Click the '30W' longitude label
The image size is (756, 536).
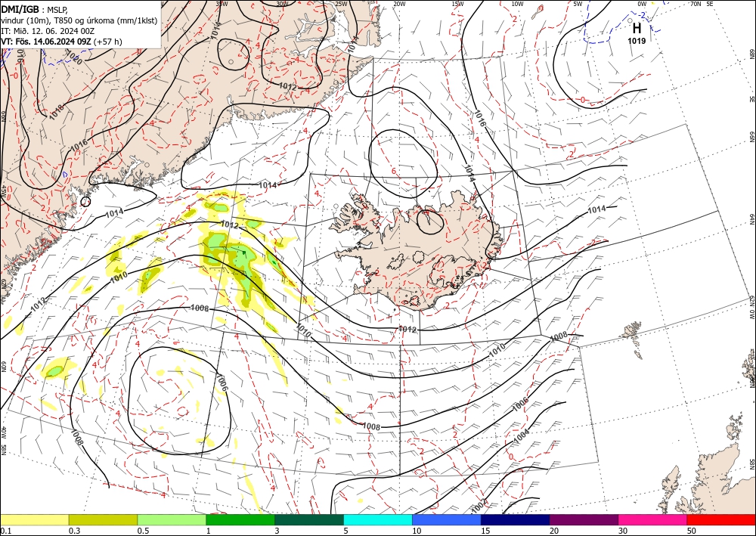pyautogui.click(x=282, y=4)
